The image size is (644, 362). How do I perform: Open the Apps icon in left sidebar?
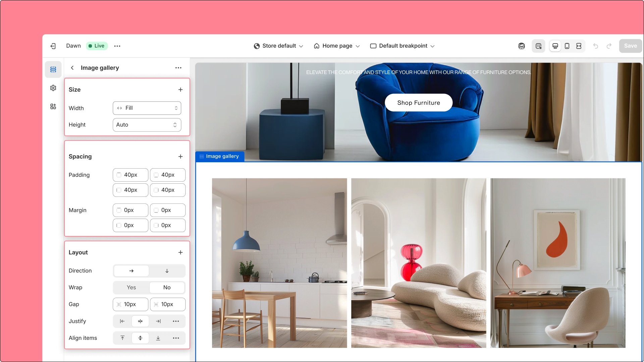53,107
